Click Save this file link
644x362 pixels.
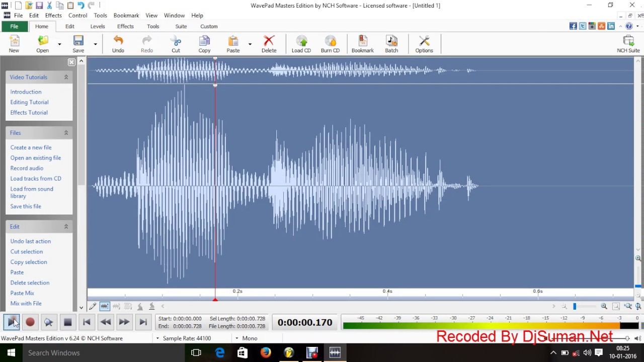pyautogui.click(x=26, y=207)
